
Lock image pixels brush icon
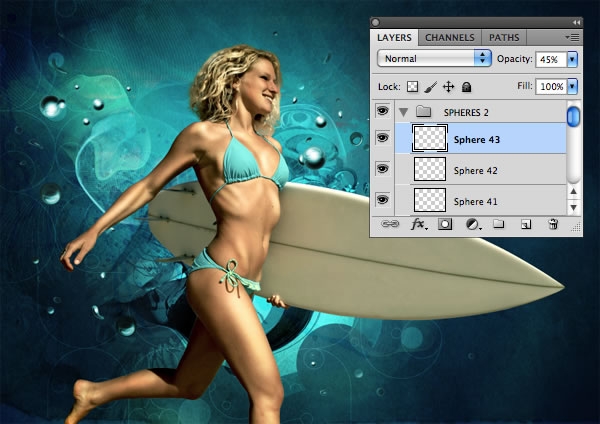click(x=430, y=87)
